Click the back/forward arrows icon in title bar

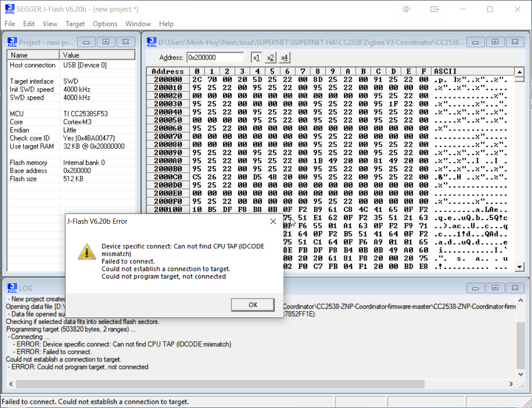click(406, 9)
